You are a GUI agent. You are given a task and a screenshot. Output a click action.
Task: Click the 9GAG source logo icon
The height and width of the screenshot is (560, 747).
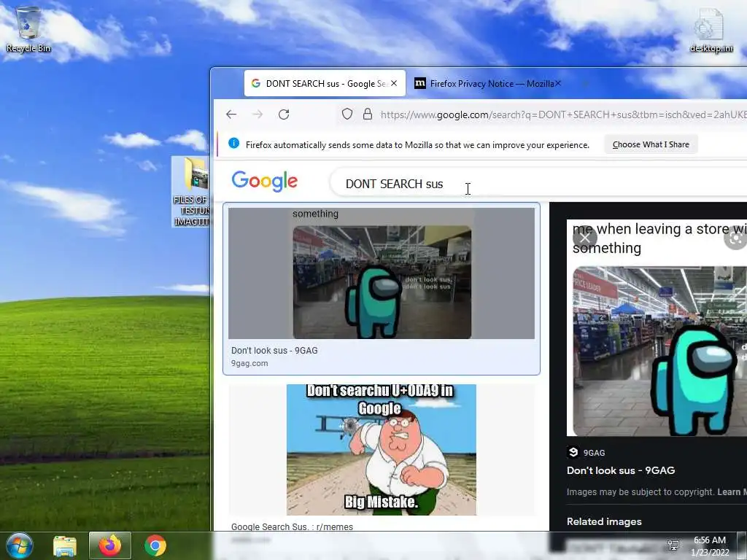pos(573,452)
